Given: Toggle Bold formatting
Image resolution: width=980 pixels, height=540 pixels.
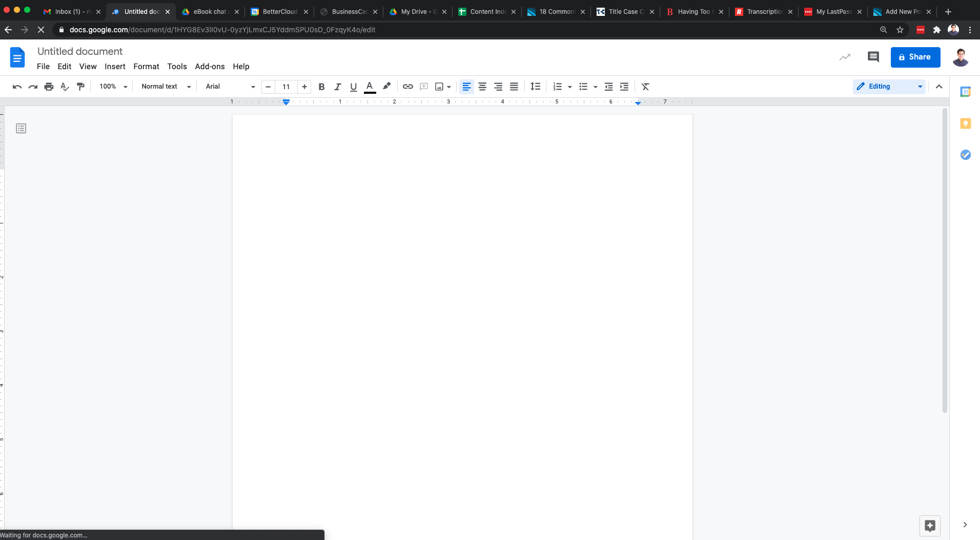Looking at the screenshot, I should [321, 87].
